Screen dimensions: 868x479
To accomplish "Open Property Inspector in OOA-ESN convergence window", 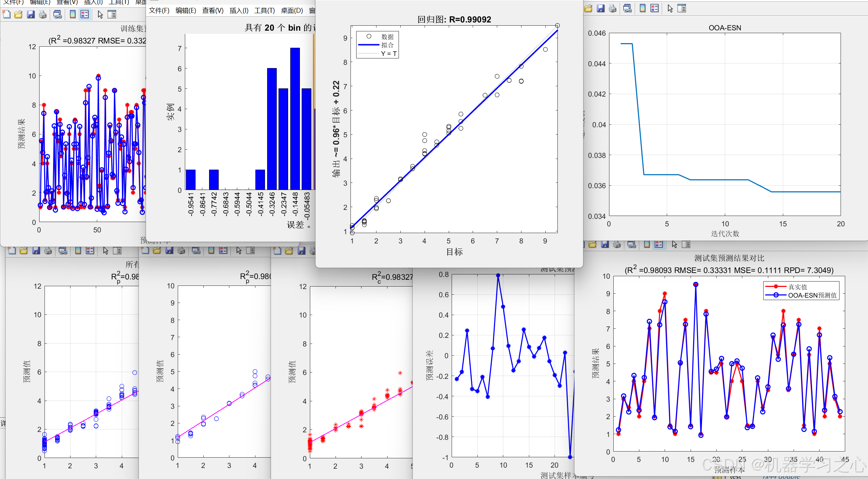I will [682, 8].
